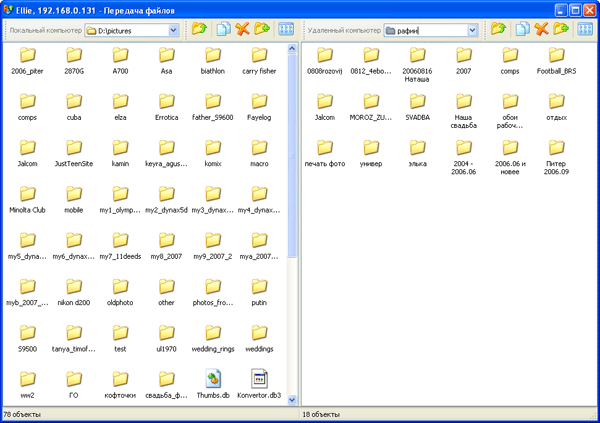Screen dimensions: 600x423
Task: Copy selected files from local computer toolbar
Action: point(223,29)
